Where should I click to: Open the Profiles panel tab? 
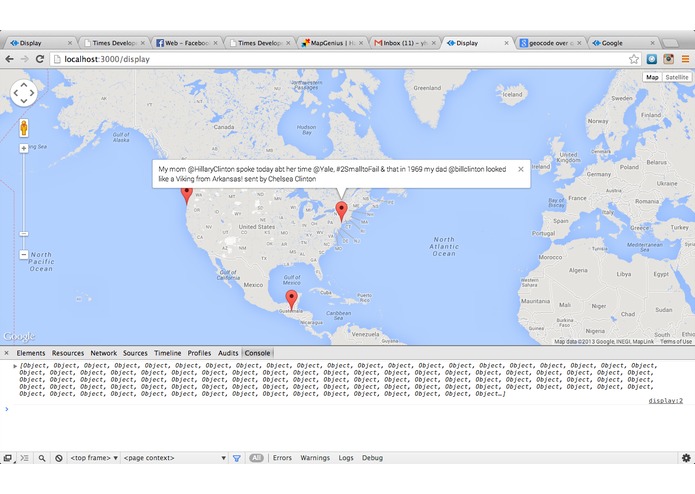click(199, 353)
